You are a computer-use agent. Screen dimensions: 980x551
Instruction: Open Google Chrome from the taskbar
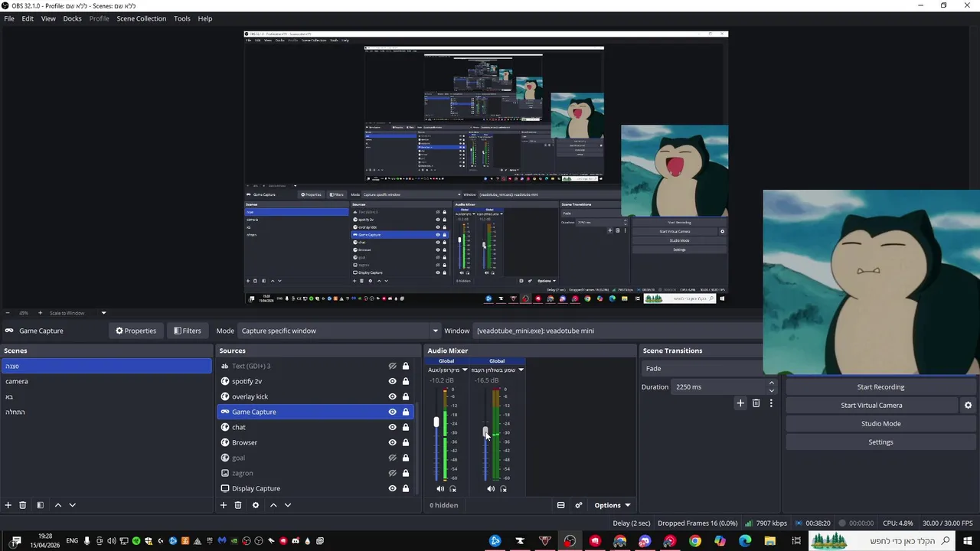coord(695,541)
